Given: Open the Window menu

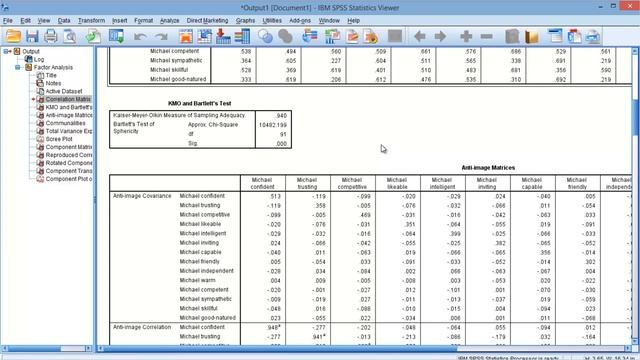Looking at the screenshot, I should point(329,20).
